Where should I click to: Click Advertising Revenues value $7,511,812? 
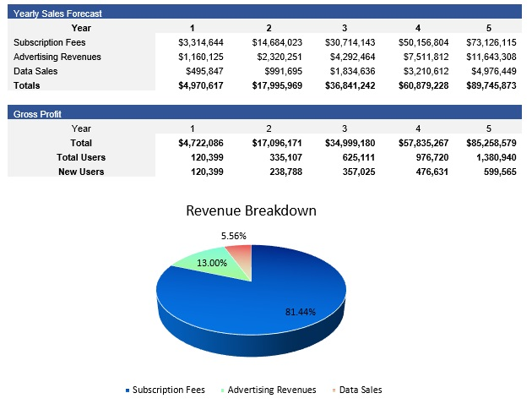426,57
